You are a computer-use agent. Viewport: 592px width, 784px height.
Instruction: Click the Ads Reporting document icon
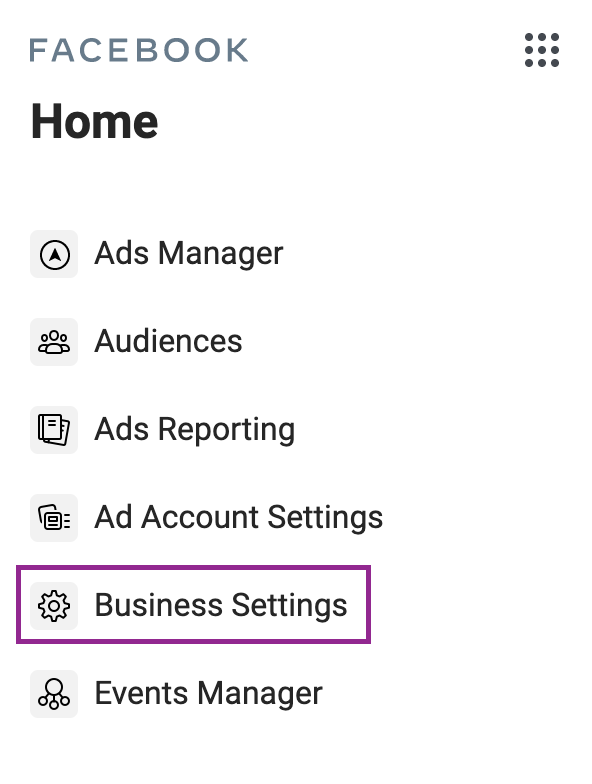tap(54, 430)
